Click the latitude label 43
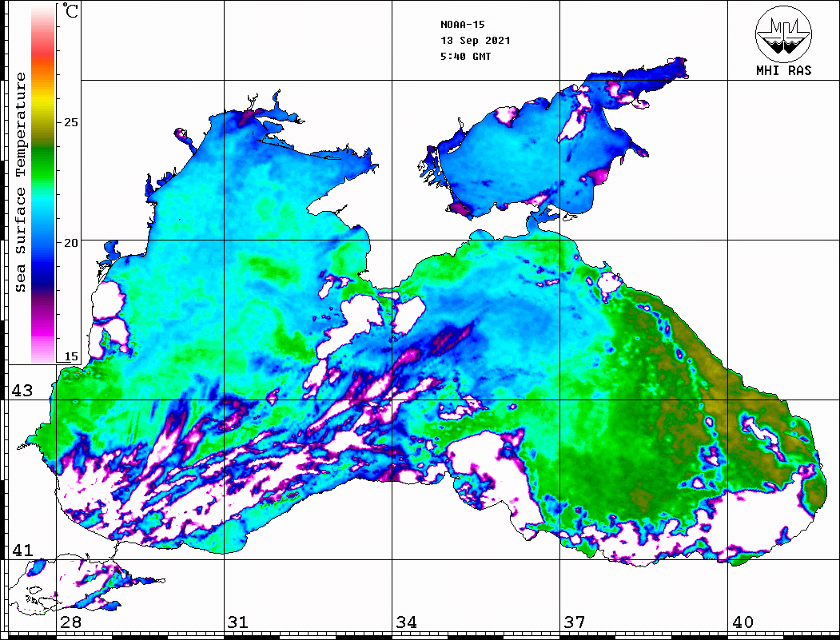The width and height of the screenshot is (840, 640). (x=22, y=391)
